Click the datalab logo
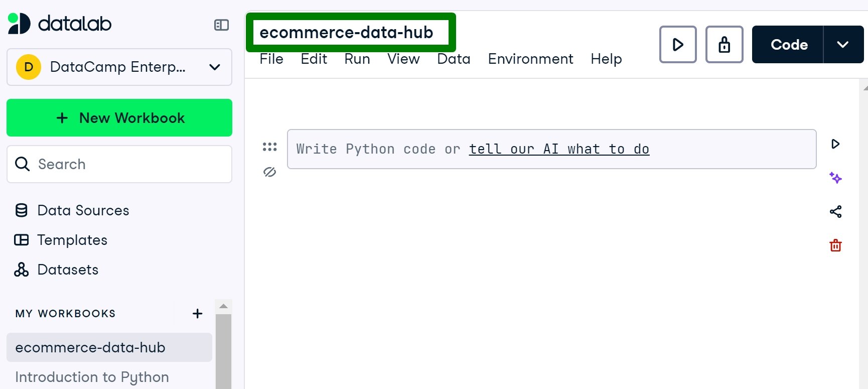Image resolution: width=868 pixels, height=389 pixels. (x=60, y=24)
